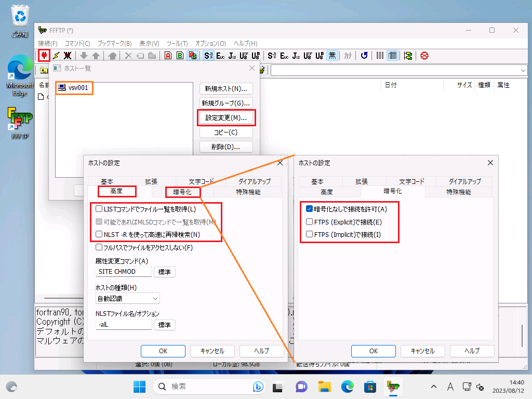Screen dimensions: 532x399
Task: Enable the LISTコマンドでファイル一覧を取得 checkbox
Action: (99, 209)
